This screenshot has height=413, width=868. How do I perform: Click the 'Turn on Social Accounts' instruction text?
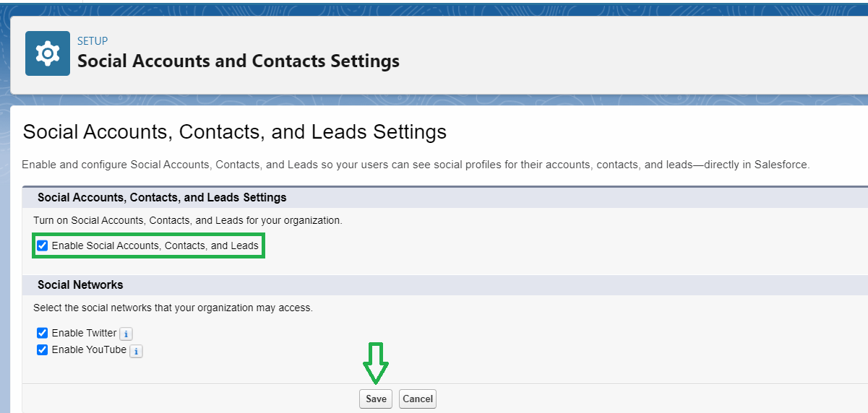(187, 219)
